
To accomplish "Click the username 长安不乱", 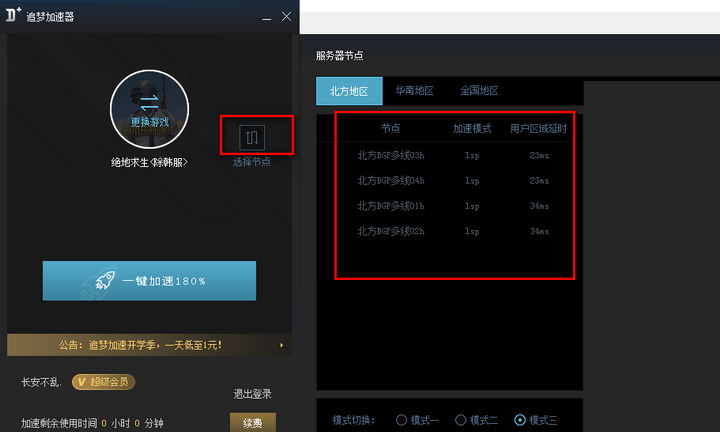I will 41,382.
